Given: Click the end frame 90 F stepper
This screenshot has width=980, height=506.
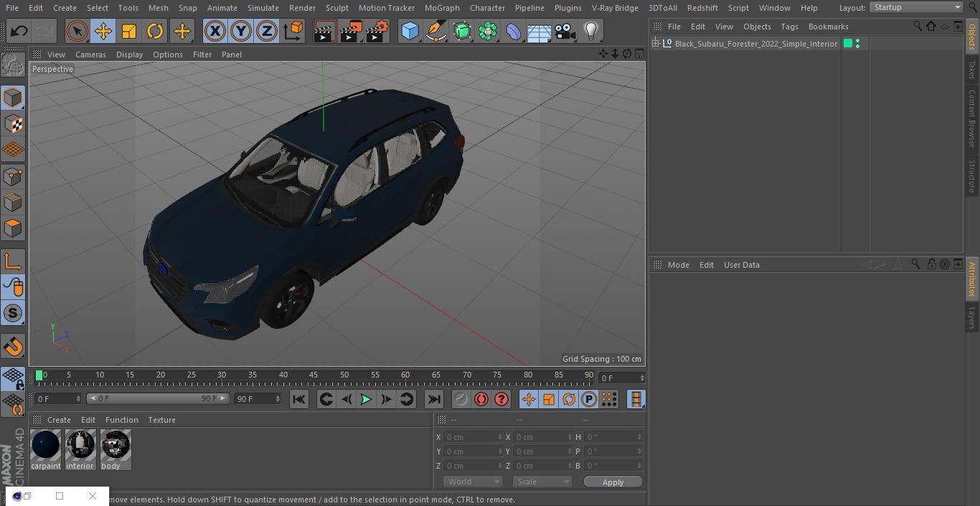Looking at the screenshot, I should 278,399.
